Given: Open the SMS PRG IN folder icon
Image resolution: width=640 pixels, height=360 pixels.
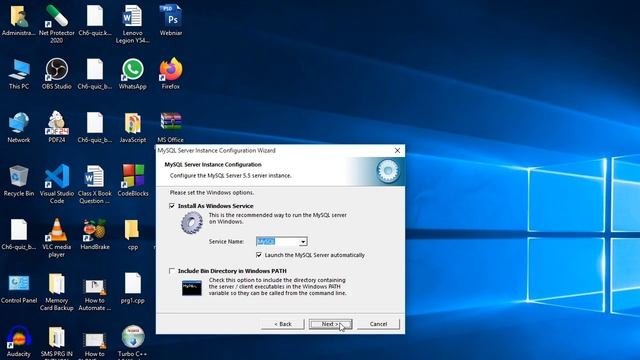Looking at the screenshot, I should (x=57, y=343).
